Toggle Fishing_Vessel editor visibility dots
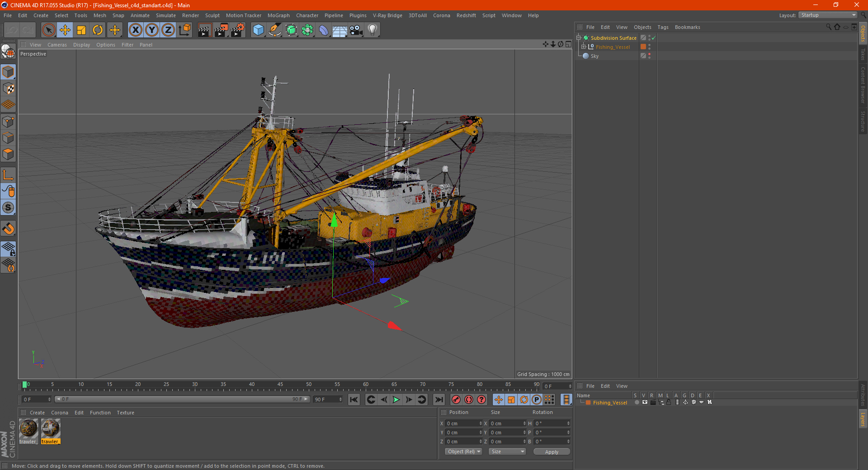The width and height of the screenshot is (868, 470). (x=650, y=47)
